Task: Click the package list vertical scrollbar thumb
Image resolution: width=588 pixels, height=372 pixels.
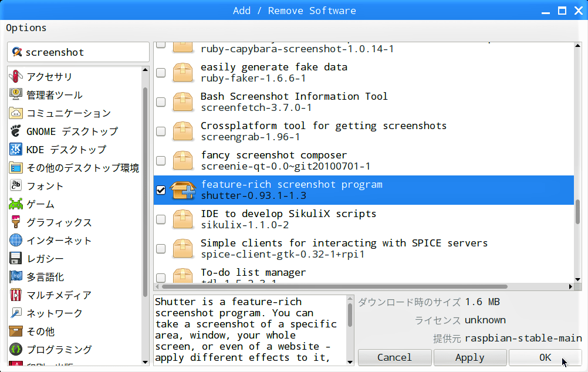Action: (577, 211)
